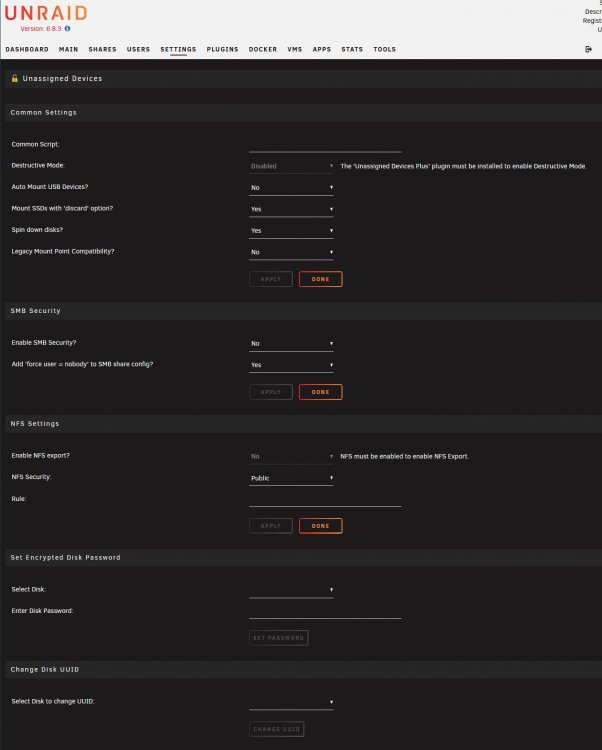The width and height of the screenshot is (602, 750).
Task: Open the Plugins tab
Action: pyautogui.click(x=222, y=49)
